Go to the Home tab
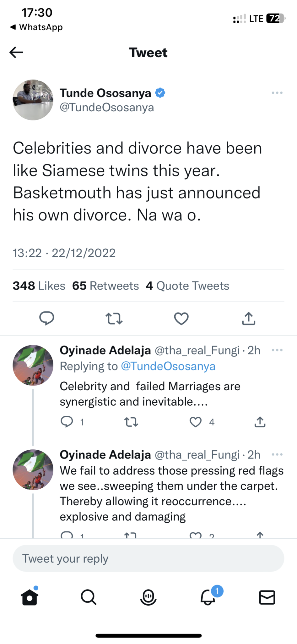 30,596
